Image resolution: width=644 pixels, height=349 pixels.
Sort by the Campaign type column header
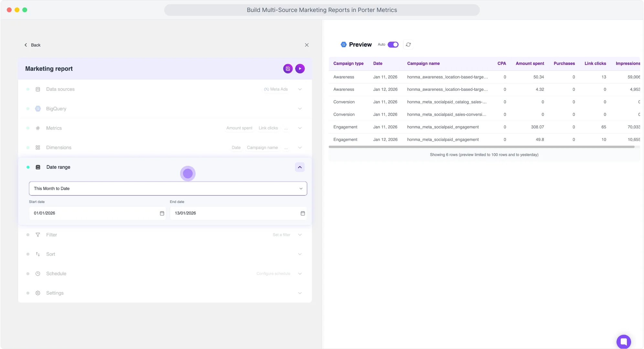click(348, 63)
